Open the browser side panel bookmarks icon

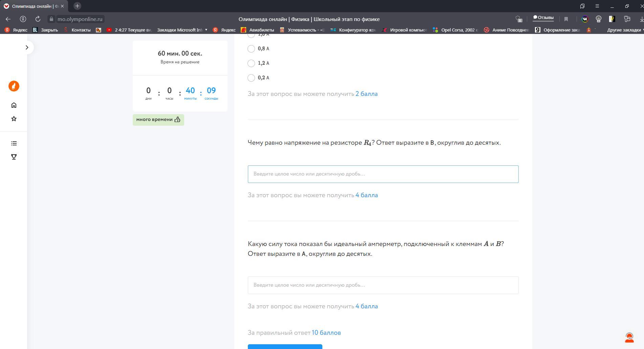click(x=582, y=6)
